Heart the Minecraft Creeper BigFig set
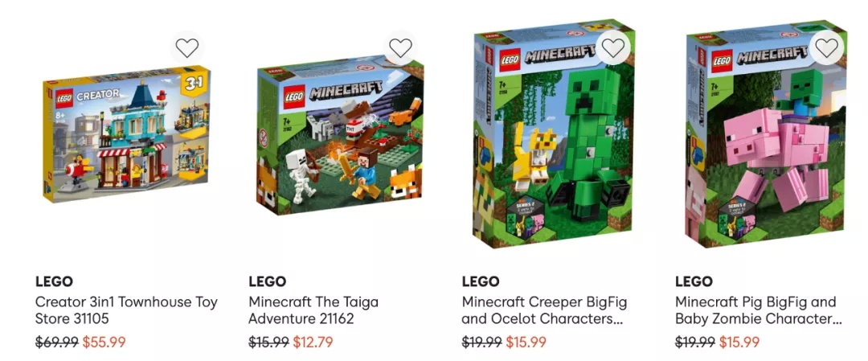 pos(613,48)
